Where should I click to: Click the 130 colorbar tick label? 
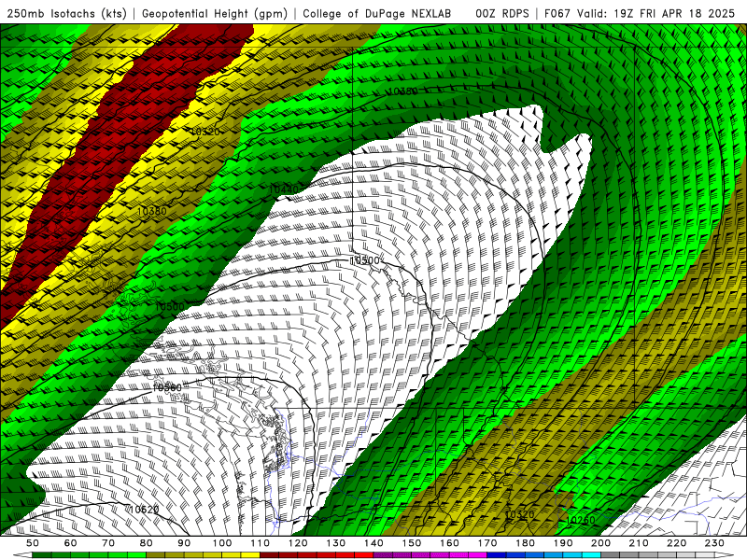coord(336,543)
